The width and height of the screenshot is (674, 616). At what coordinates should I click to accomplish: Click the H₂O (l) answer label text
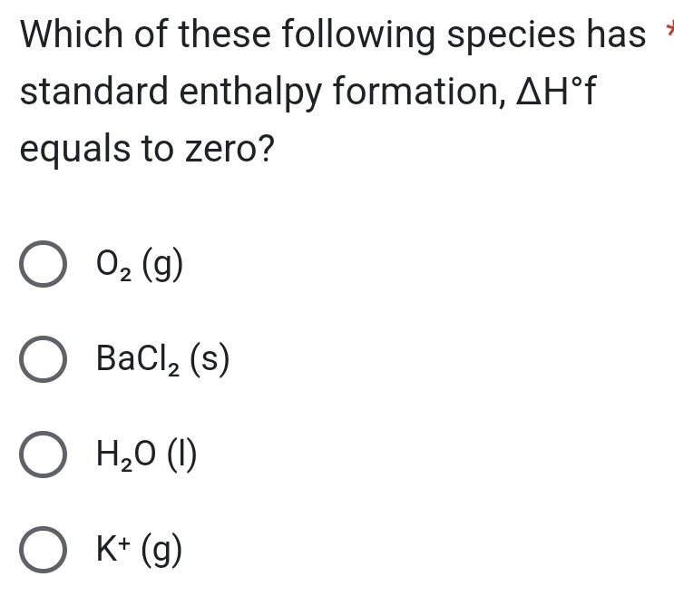(147, 456)
